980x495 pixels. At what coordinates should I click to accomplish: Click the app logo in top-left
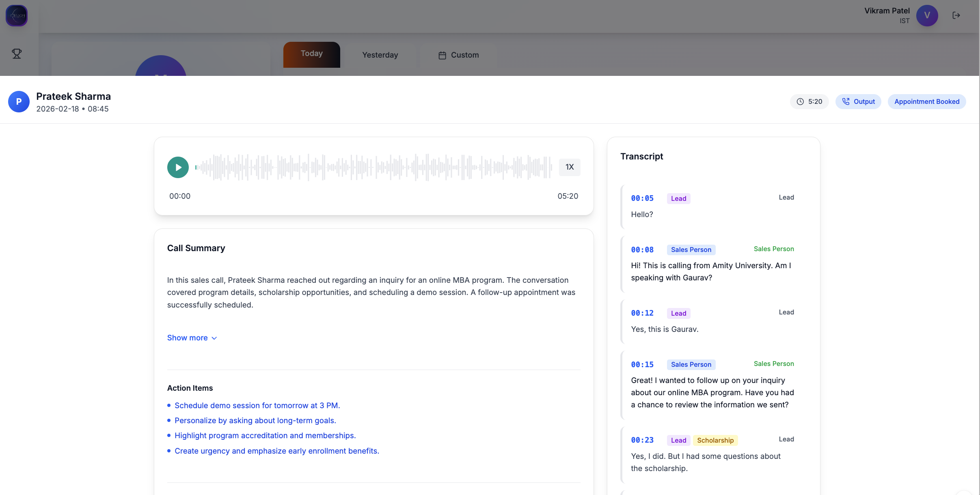click(x=17, y=15)
